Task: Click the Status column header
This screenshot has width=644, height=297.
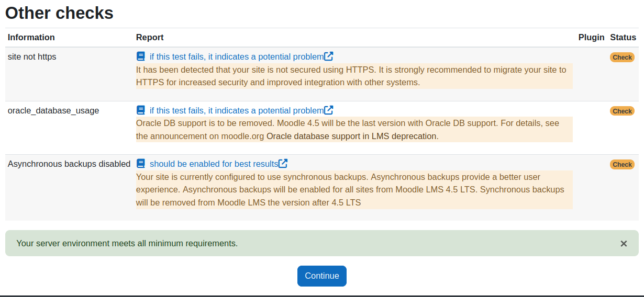Action: tap(623, 38)
